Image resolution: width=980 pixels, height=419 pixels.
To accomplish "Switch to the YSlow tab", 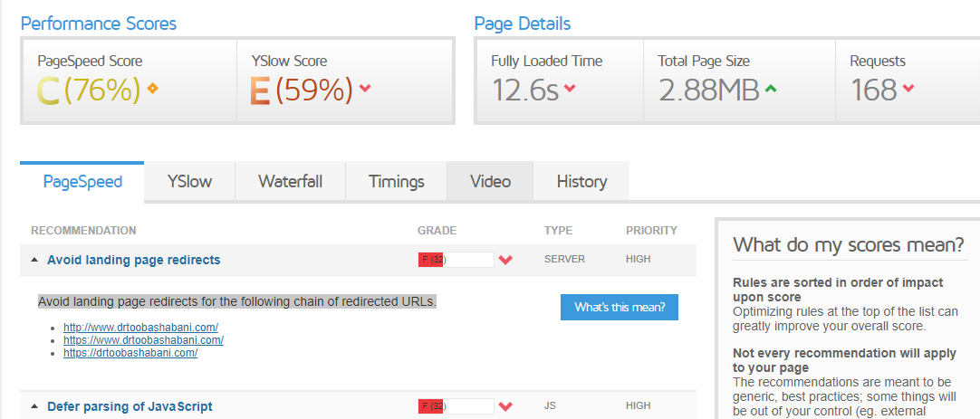I will pos(189,181).
